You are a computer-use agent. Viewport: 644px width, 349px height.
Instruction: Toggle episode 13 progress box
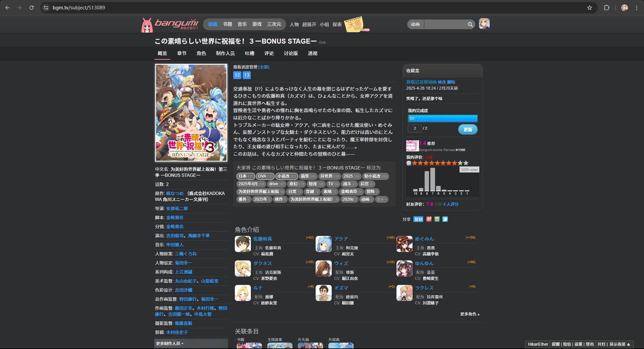click(x=247, y=75)
